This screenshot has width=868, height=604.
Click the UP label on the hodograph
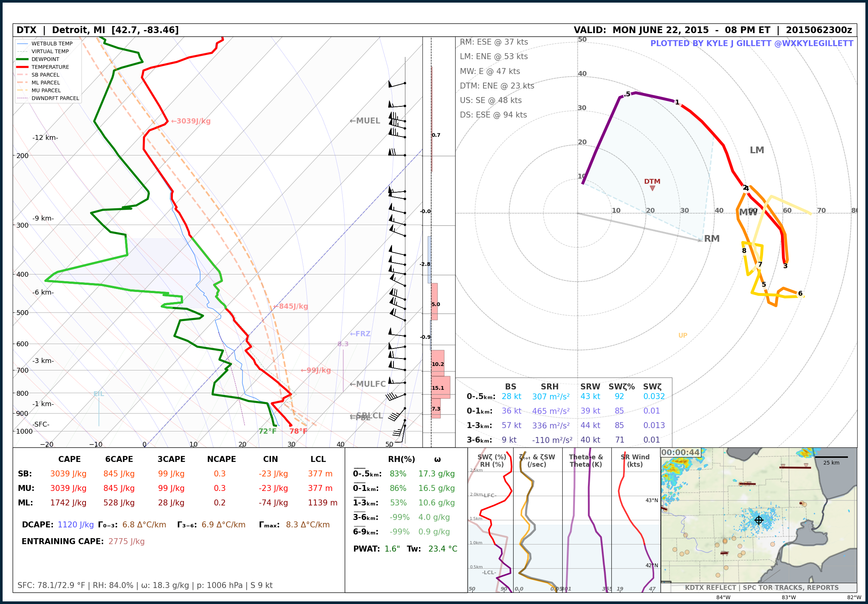click(x=683, y=335)
